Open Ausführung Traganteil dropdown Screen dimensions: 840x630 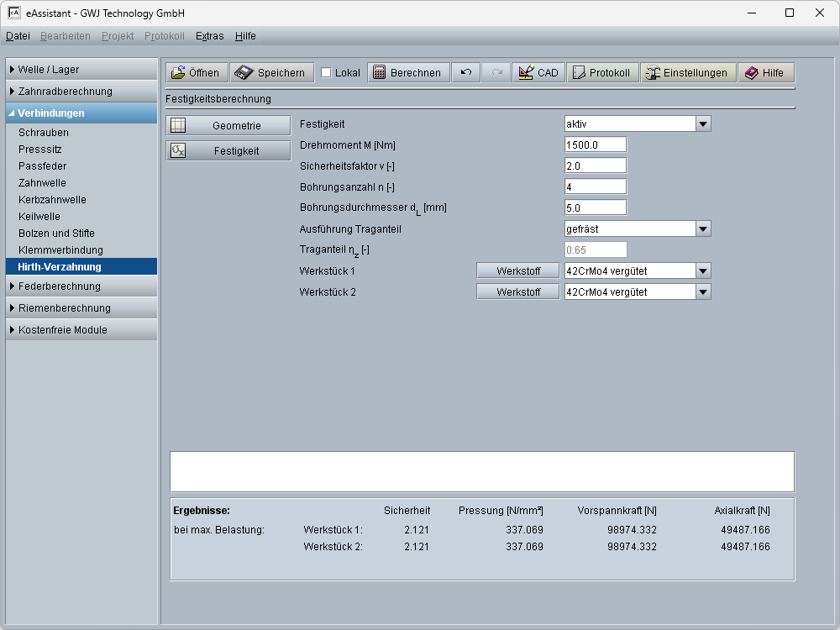704,229
